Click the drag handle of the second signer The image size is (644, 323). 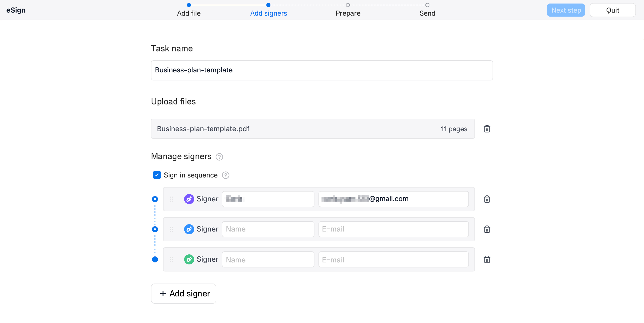(172, 229)
